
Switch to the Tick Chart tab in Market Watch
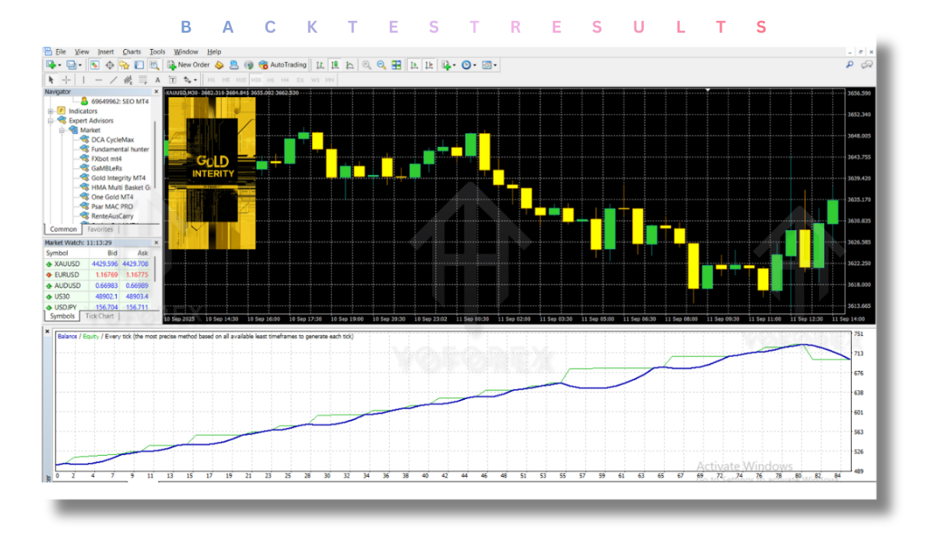click(x=100, y=316)
